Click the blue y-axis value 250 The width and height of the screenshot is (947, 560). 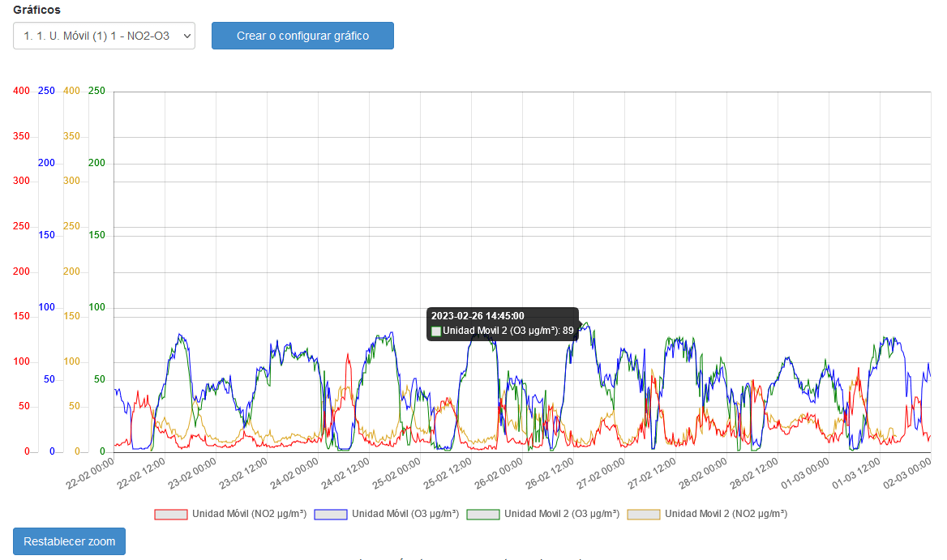(x=46, y=91)
